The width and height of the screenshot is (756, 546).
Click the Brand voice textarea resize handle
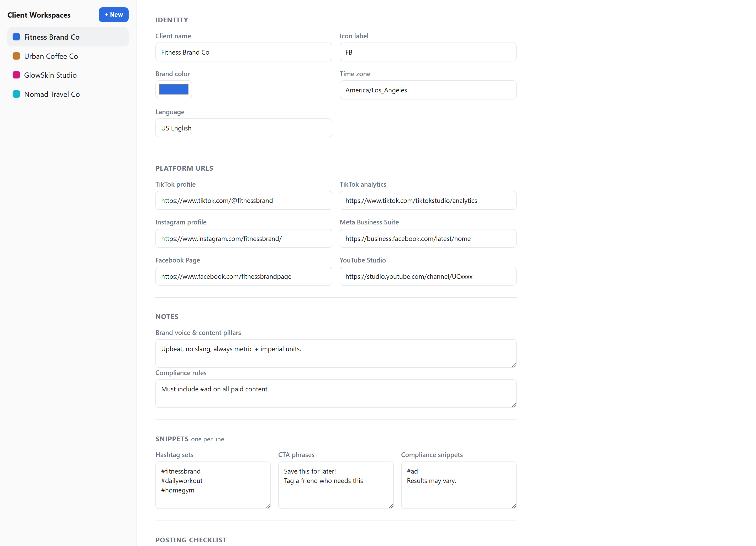pos(514,365)
